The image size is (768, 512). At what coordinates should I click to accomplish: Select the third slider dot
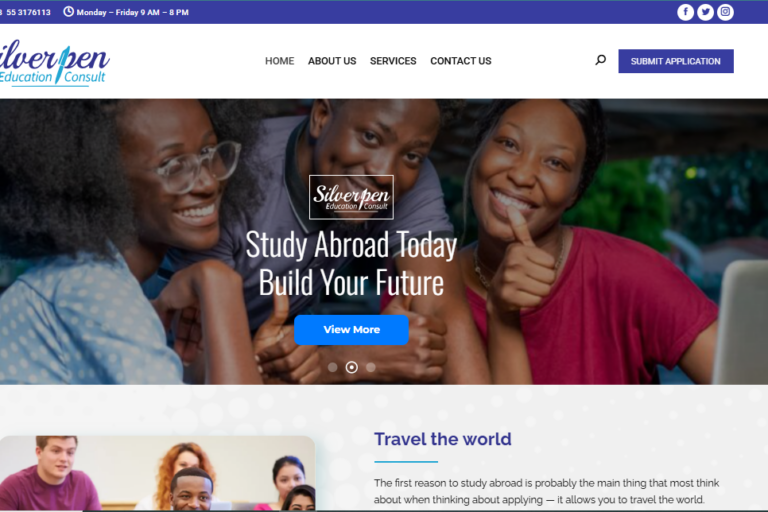pyautogui.click(x=371, y=367)
